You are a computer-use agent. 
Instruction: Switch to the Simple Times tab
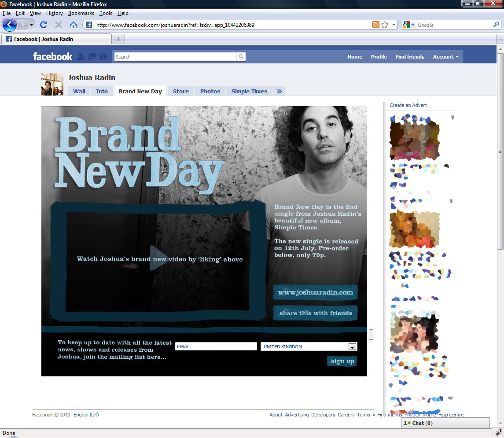(249, 91)
